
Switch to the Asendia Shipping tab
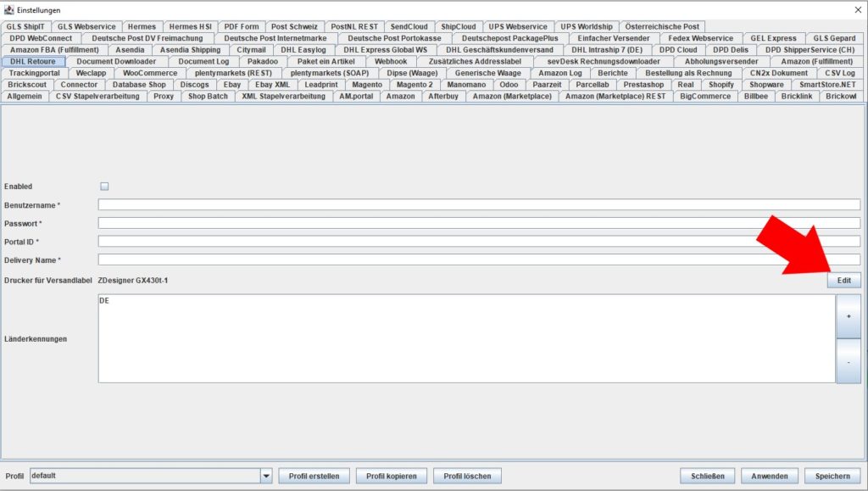pos(190,50)
